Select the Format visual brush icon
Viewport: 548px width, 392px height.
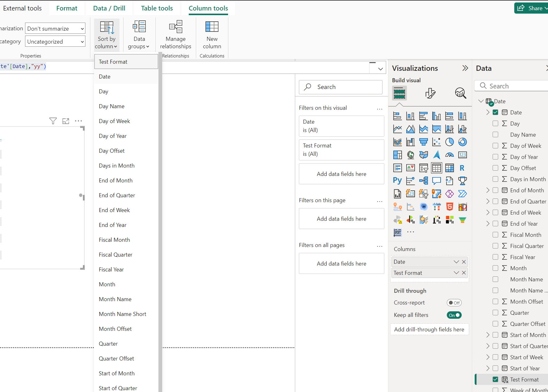(430, 93)
